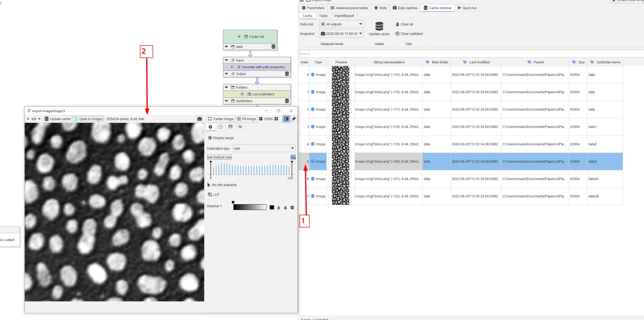Screen dimensions: 644x320
Task: Switch to the Quick run tab
Action: 467,8
